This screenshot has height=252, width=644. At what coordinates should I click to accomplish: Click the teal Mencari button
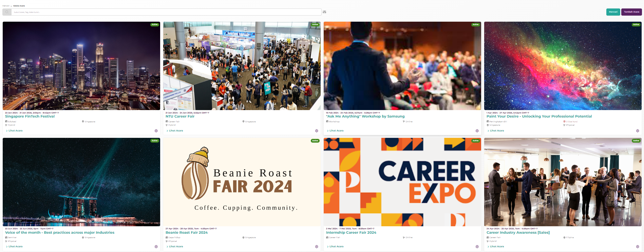pyautogui.click(x=613, y=12)
